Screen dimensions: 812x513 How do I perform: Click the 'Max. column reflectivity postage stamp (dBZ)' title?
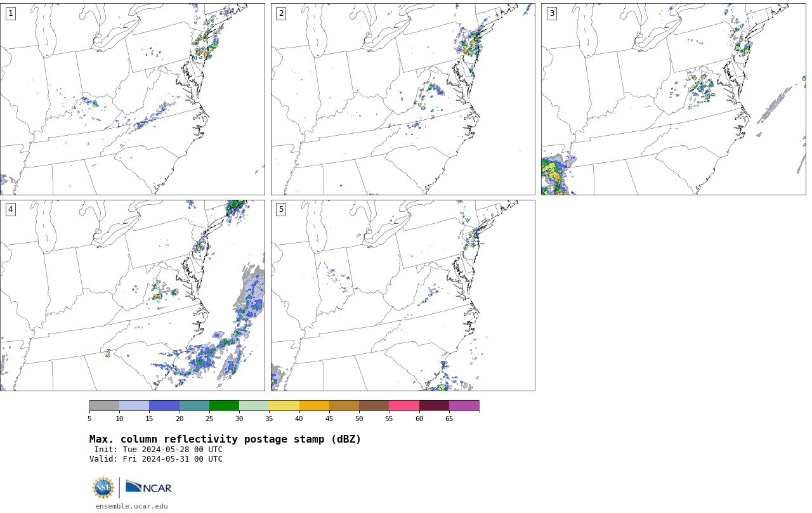[225, 439]
